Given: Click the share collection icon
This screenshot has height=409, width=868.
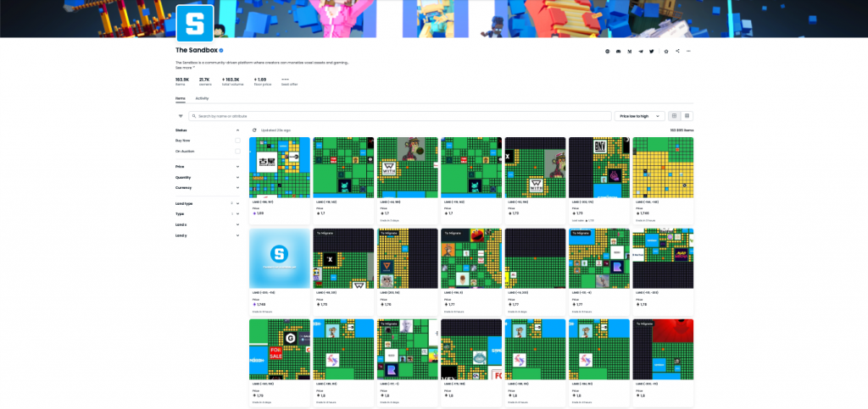Looking at the screenshot, I should pyautogui.click(x=677, y=51).
